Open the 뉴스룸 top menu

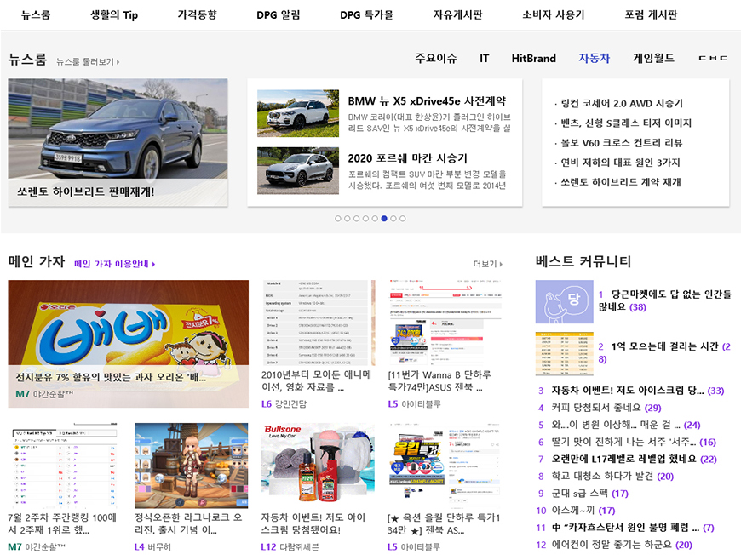(x=36, y=15)
